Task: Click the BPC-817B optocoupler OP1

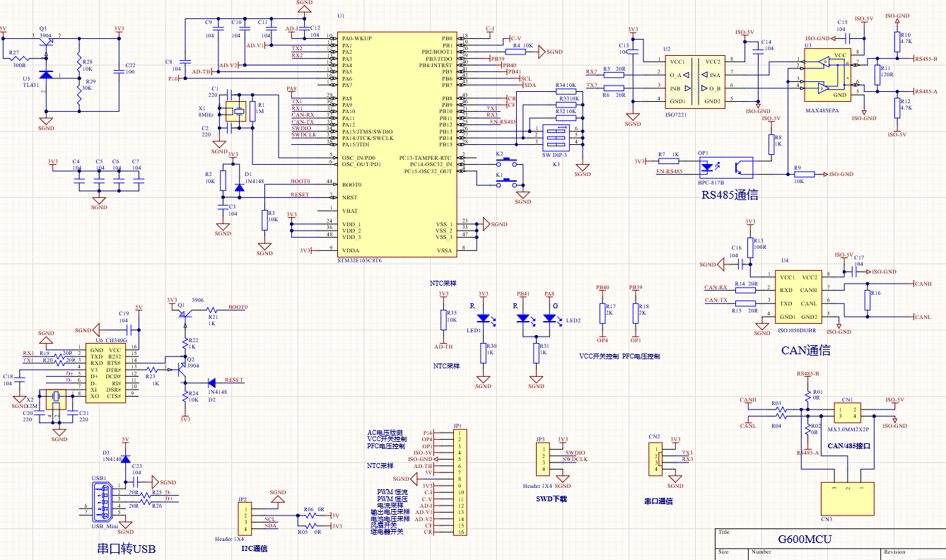Action: (725, 168)
